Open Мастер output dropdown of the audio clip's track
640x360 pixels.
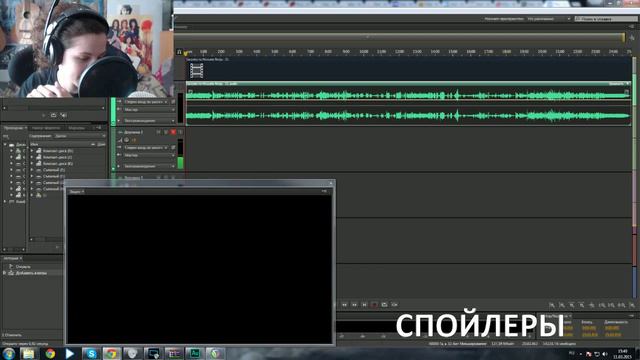click(x=149, y=109)
